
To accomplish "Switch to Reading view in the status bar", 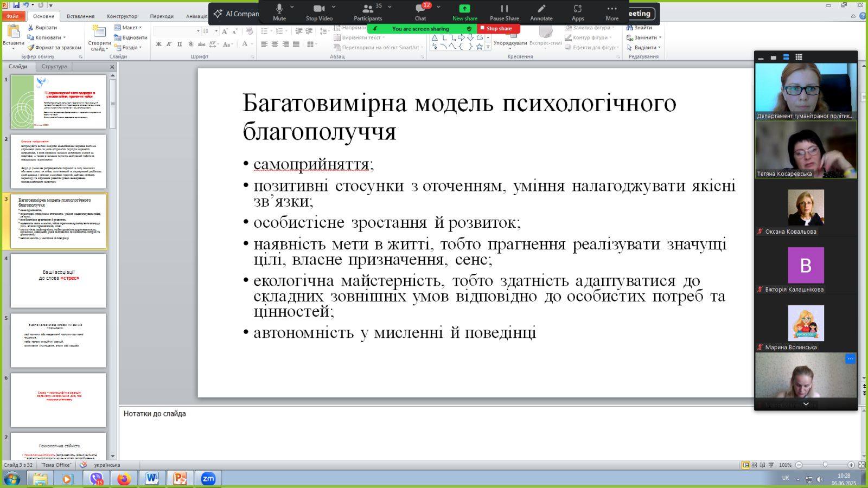I will (762, 465).
